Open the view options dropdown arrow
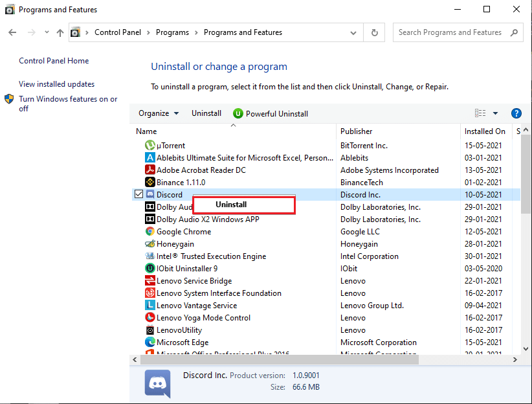 495,113
